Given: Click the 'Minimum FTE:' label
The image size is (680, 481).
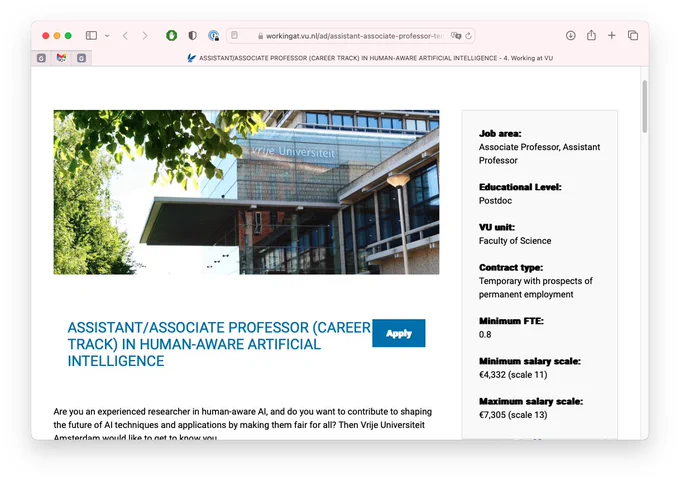Looking at the screenshot, I should pos(511,321).
